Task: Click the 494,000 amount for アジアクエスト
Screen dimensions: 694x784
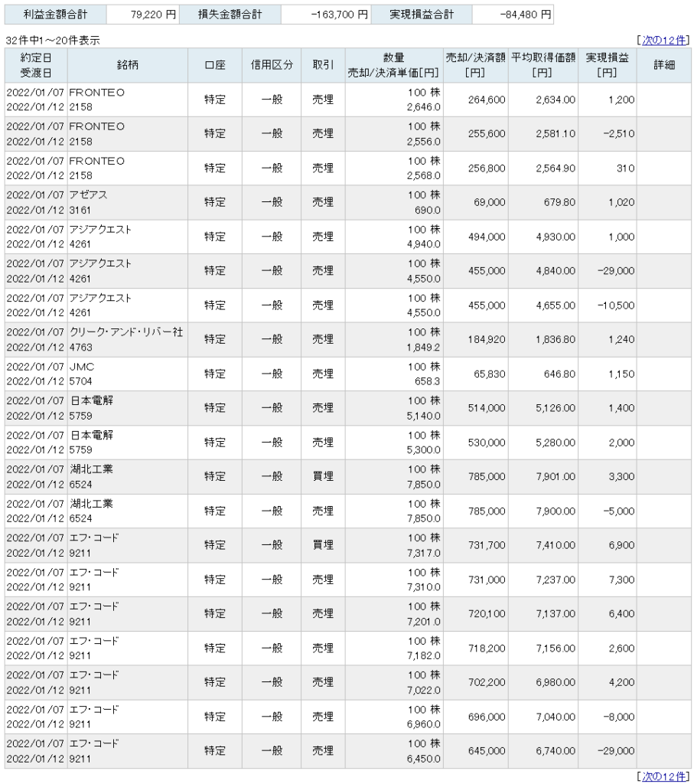Action: coord(487,237)
